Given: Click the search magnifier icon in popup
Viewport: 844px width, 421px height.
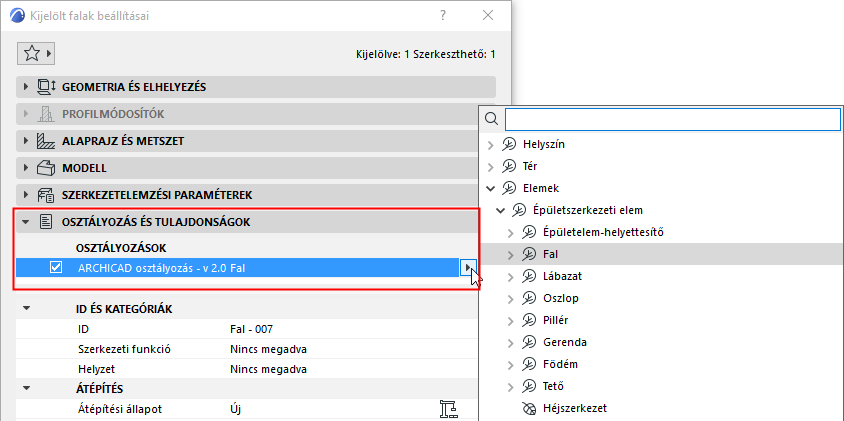Looking at the screenshot, I should pyautogui.click(x=491, y=119).
